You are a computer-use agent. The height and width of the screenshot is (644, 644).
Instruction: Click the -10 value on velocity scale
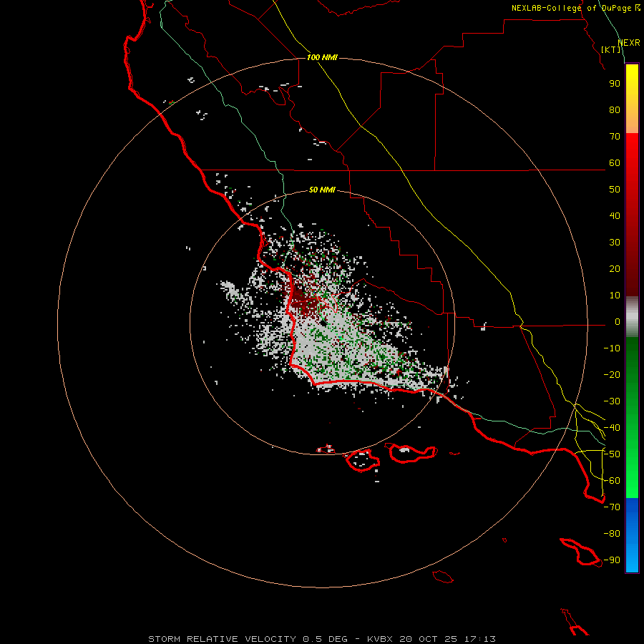[612, 348]
